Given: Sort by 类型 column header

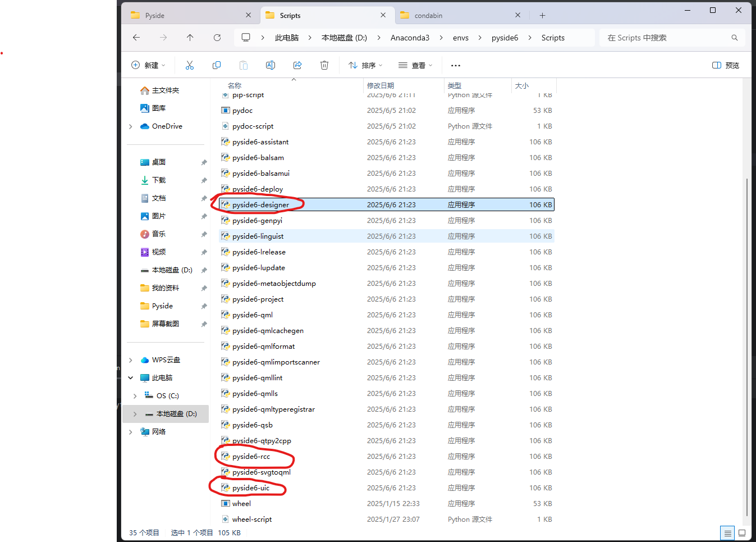Looking at the screenshot, I should coord(455,85).
